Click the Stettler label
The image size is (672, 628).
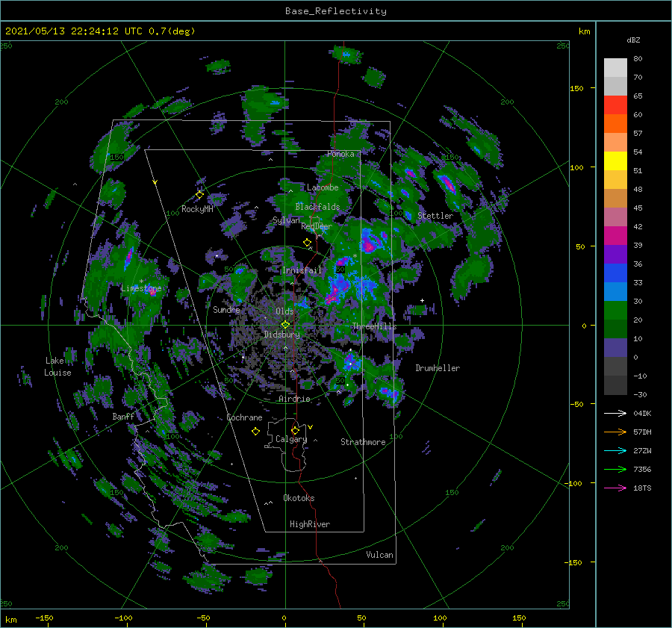(x=435, y=216)
